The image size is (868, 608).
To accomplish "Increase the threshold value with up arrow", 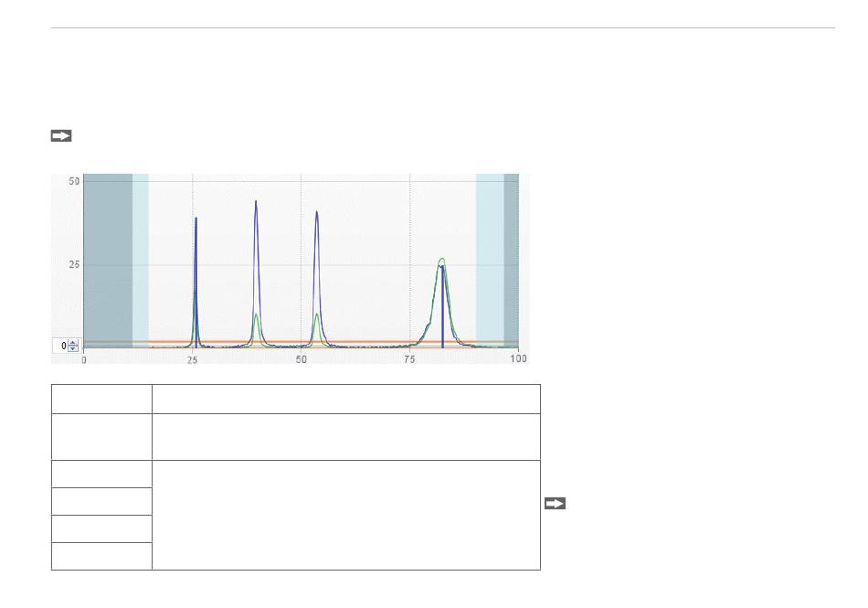I will point(73,343).
